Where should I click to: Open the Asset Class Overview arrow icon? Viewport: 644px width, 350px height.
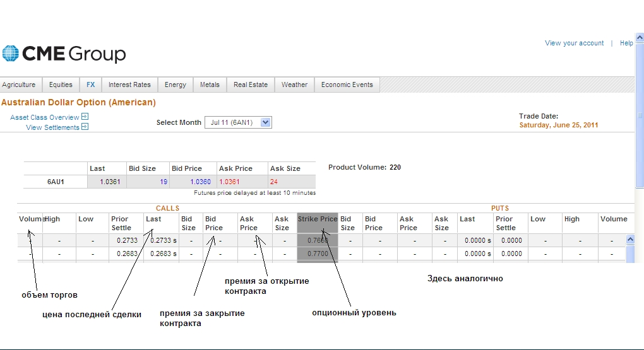(x=85, y=117)
